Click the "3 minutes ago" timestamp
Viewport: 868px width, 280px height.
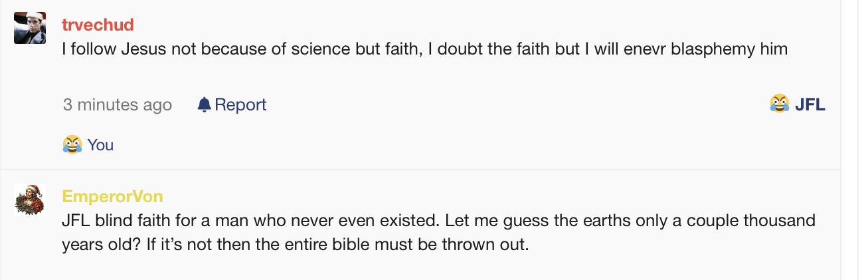click(x=118, y=104)
